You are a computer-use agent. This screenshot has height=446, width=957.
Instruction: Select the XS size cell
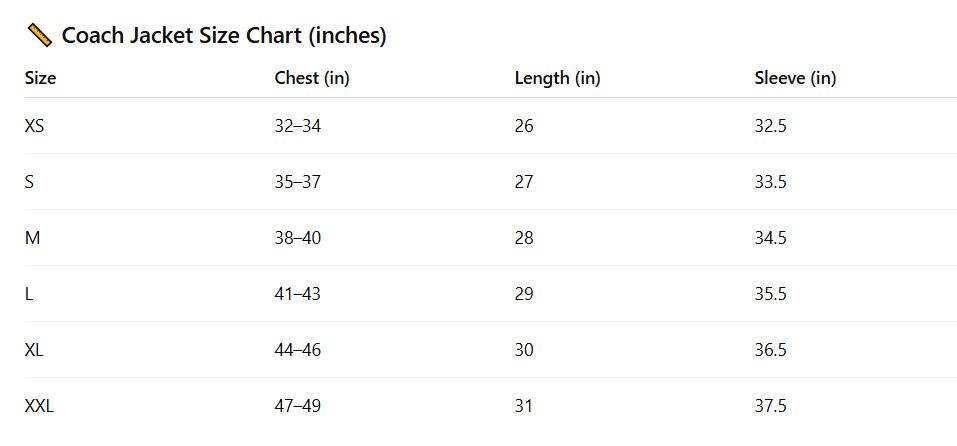click(x=35, y=126)
